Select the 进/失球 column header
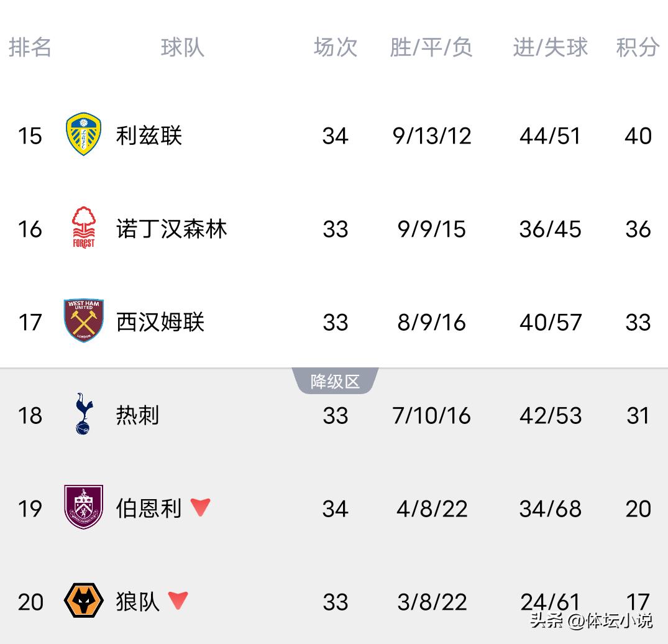Screen dimensions: 668x644 pos(550,47)
